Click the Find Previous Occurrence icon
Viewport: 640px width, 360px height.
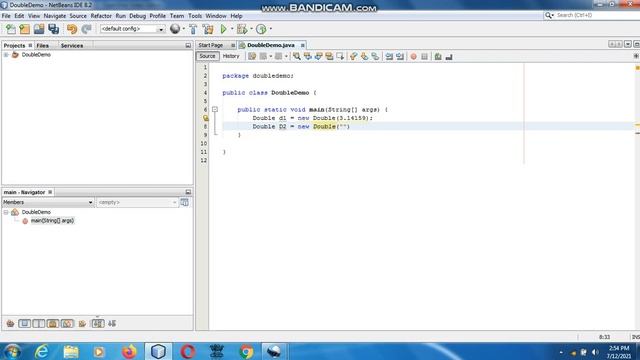pos(307,56)
